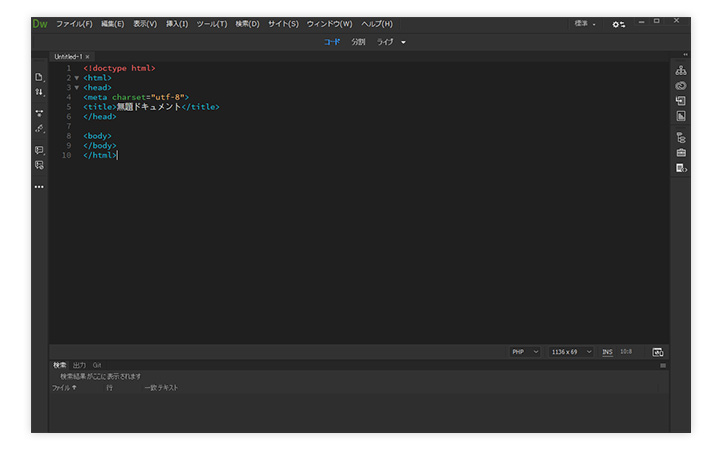Click the Dw application logo
Viewport: 720px width, 450px height.
point(40,24)
